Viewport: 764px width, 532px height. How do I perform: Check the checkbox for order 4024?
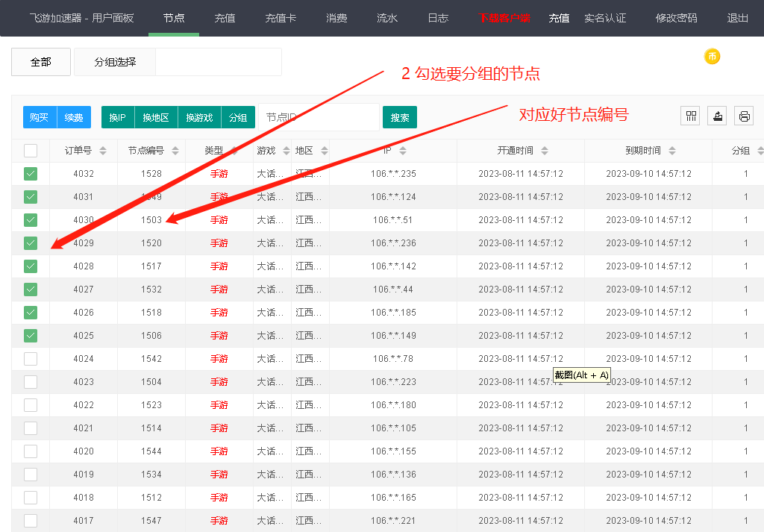(31, 358)
